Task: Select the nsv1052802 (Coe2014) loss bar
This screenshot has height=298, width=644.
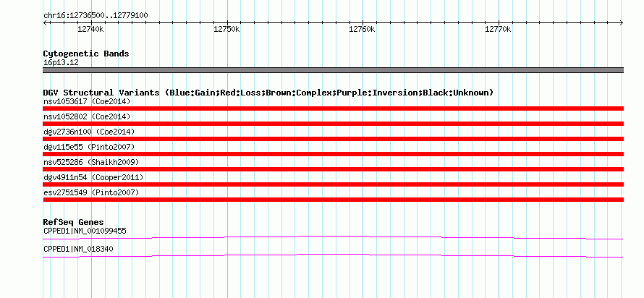Action: tap(333, 124)
